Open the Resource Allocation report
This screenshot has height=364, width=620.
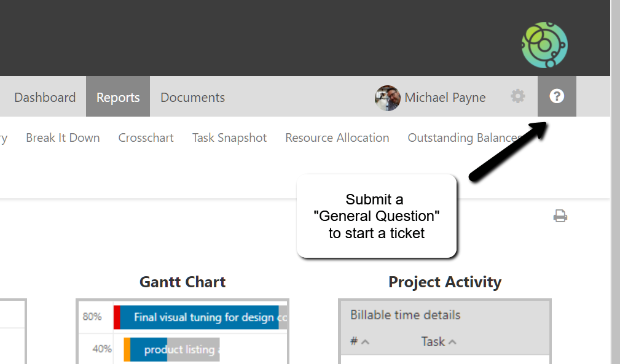pos(337,138)
